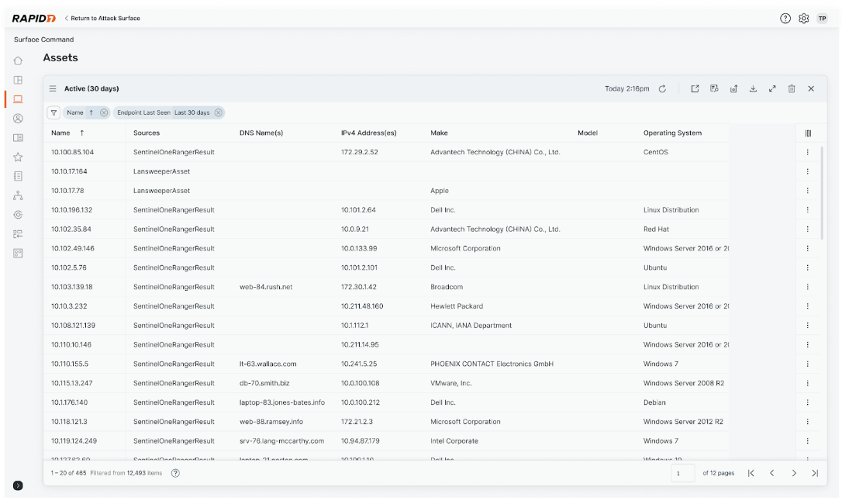Viewport: 842px width, 504px height.
Task: Click the trash delete icon in toolbar
Action: point(792,89)
